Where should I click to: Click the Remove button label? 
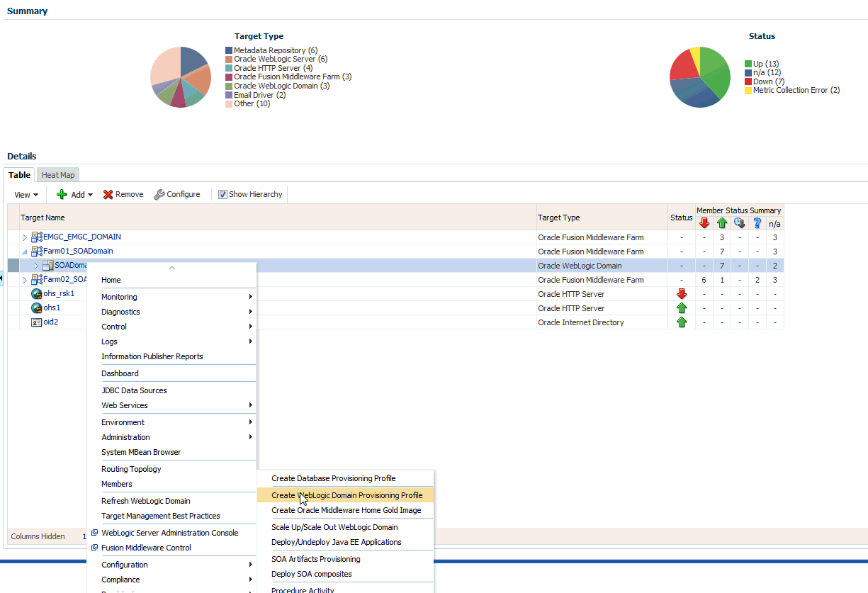(129, 195)
